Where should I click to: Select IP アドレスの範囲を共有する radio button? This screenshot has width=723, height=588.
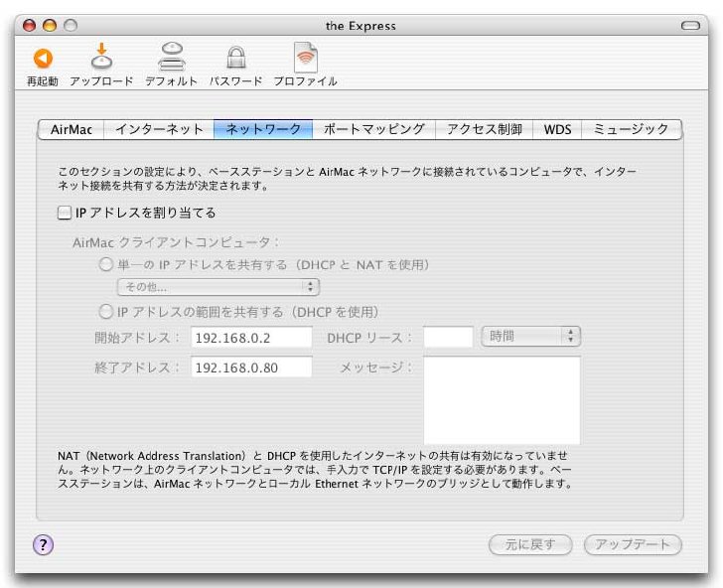tap(105, 312)
